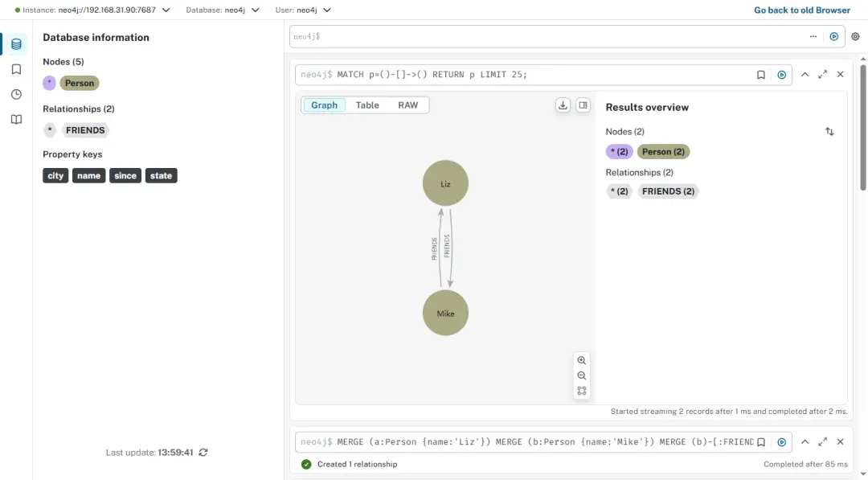Select the * (2) relationships chip in overview
Screen dimensions: 868x480
[619, 191]
